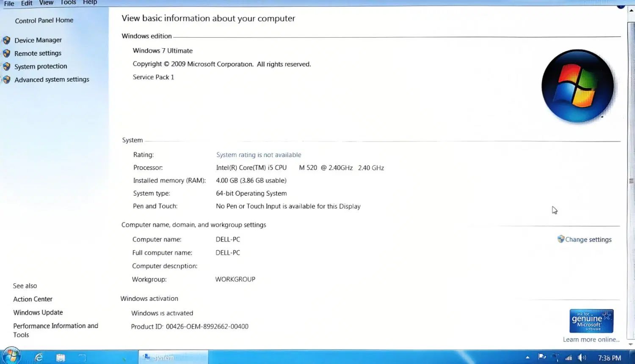Viewport: 635px width, 364px height.
Task: Launch Internet Explorer from the taskbar
Action: click(x=39, y=358)
